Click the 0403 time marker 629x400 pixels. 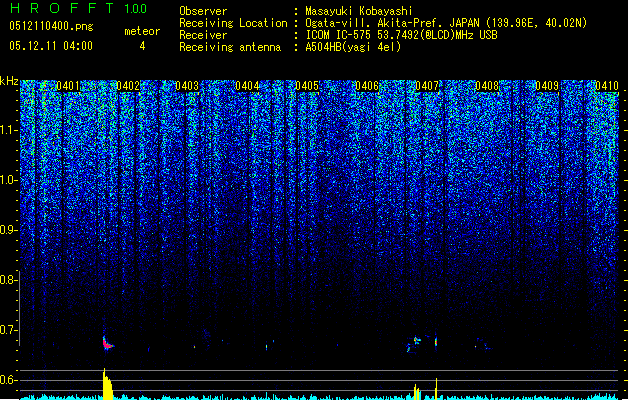coord(187,86)
